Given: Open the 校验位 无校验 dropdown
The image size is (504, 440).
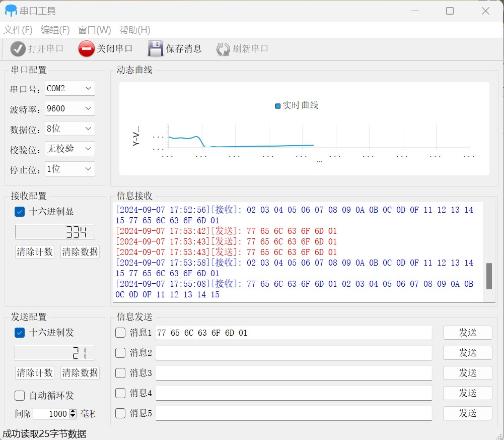Looking at the screenshot, I should (x=69, y=149).
